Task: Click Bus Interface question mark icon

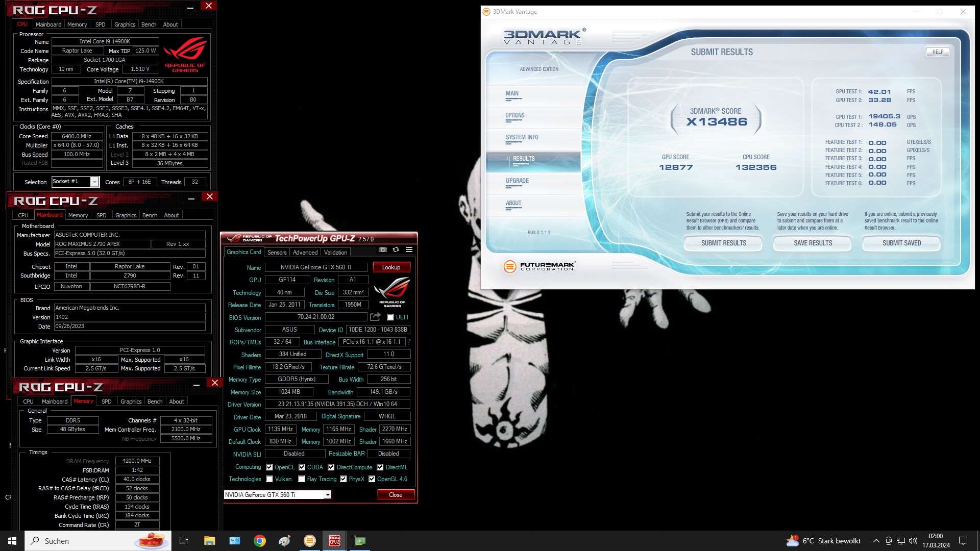Action: pyautogui.click(x=409, y=342)
